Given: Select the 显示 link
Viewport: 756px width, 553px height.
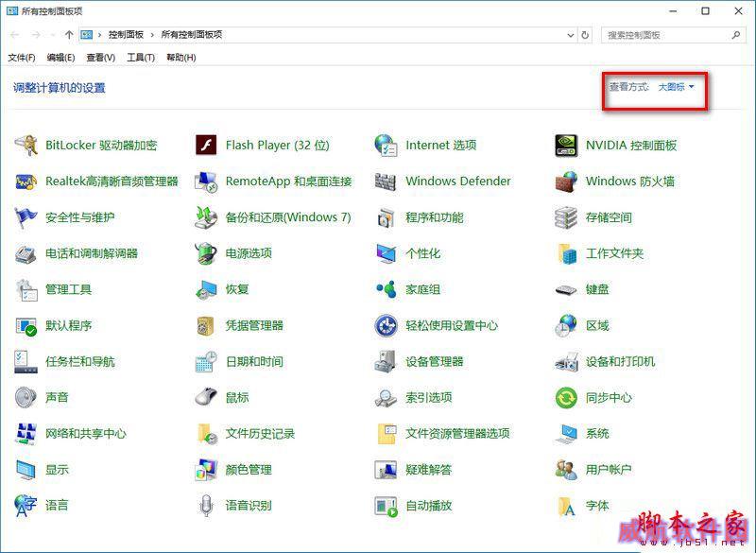Looking at the screenshot, I should tap(57, 470).
